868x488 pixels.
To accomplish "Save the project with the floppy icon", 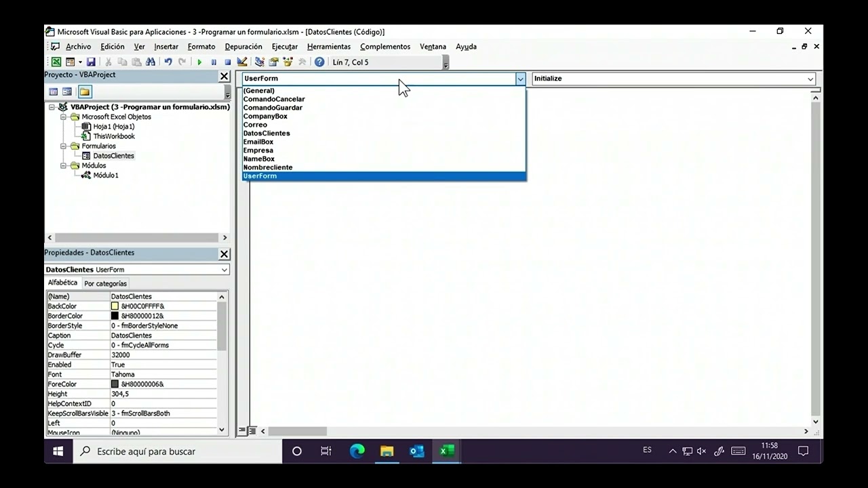I will (91, 62).
